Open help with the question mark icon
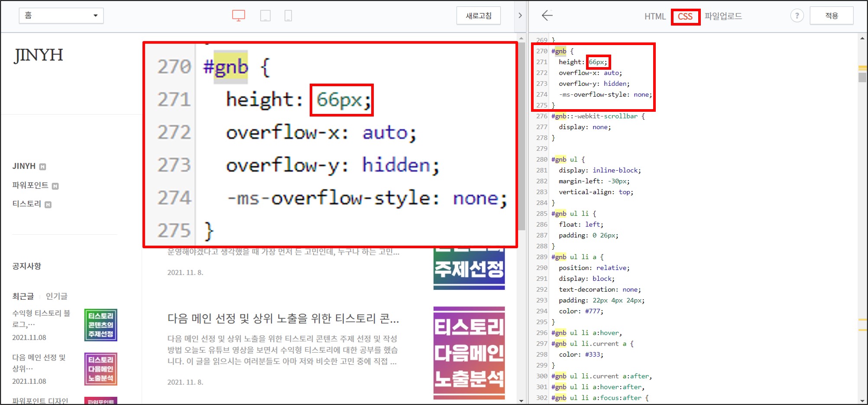Screen dimensions: 868x405 (x=797, y=16)
